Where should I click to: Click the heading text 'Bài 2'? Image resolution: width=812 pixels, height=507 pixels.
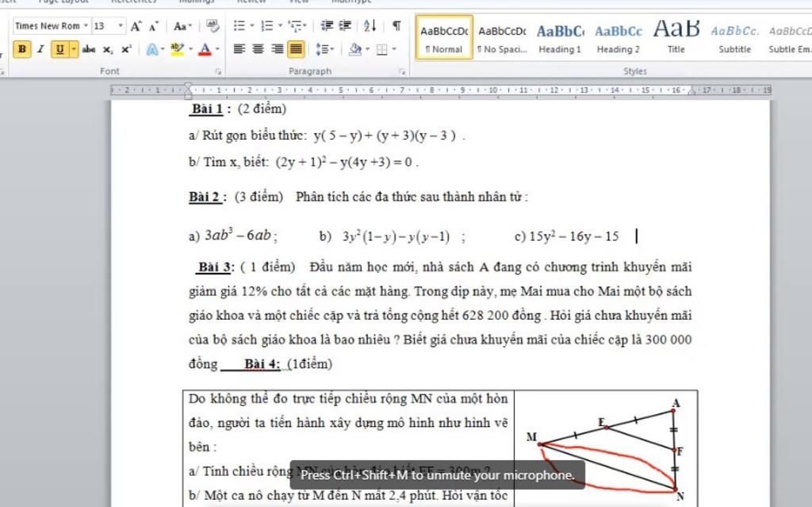coord(205,197)
